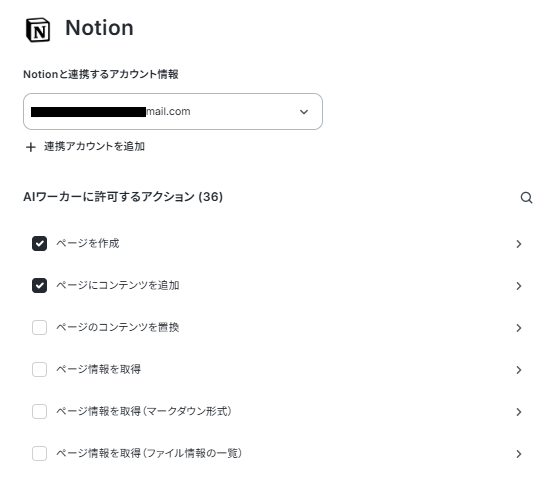The image size is (553, 484).
Task: Expand the ページのコンテンツを置換 row arrow
Action: coord(518,328)
